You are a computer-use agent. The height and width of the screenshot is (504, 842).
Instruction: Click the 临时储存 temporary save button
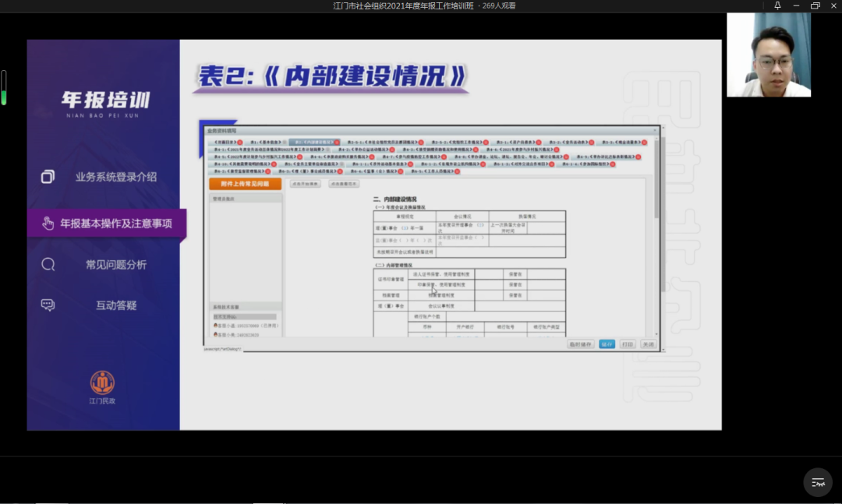[x=580, y=343]
